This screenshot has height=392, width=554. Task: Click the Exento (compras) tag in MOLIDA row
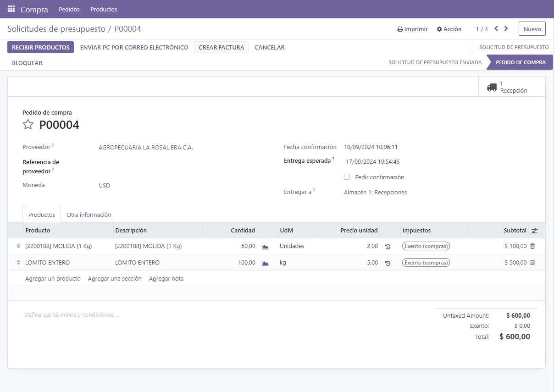[426, 246]
